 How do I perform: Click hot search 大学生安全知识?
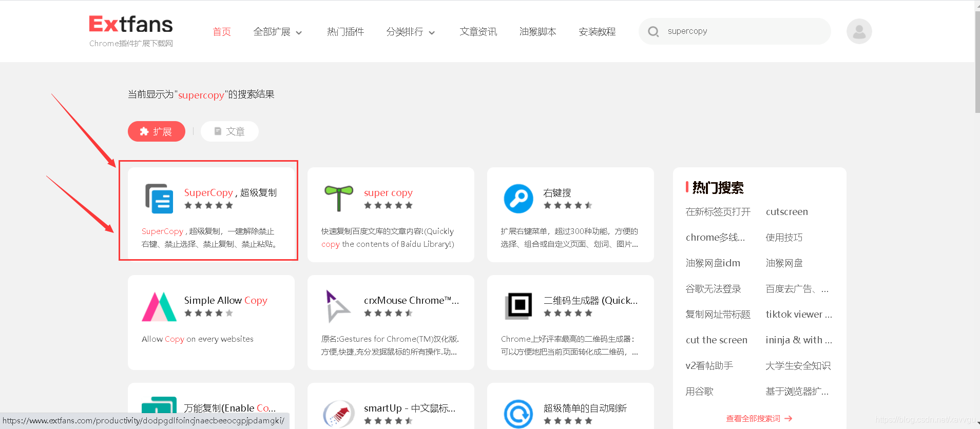click(798, 366)
